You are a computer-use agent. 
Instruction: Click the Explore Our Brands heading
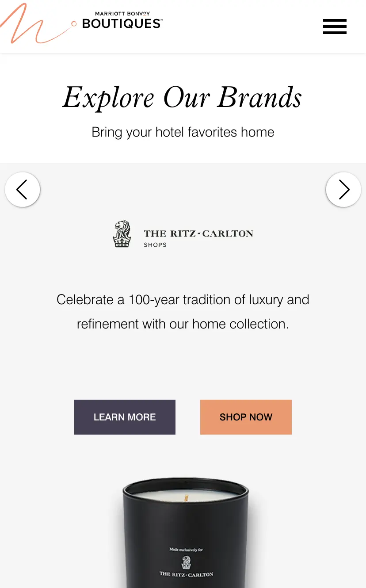point(183,97)
